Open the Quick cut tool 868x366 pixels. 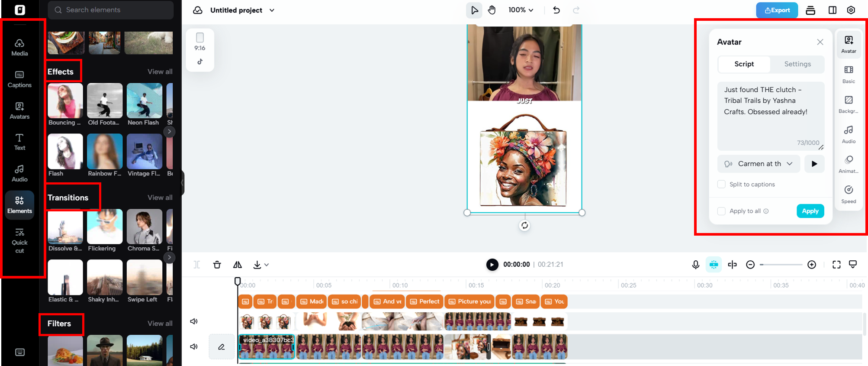point(19,240)
